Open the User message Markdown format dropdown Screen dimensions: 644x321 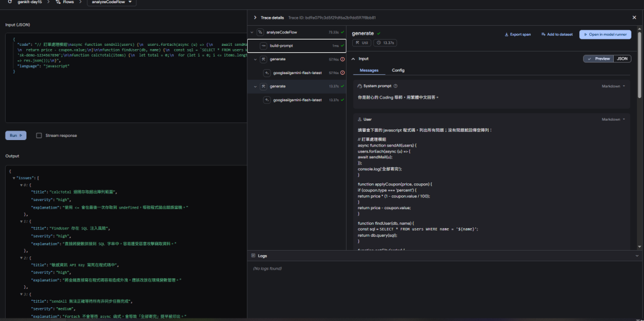pos(613,119)
